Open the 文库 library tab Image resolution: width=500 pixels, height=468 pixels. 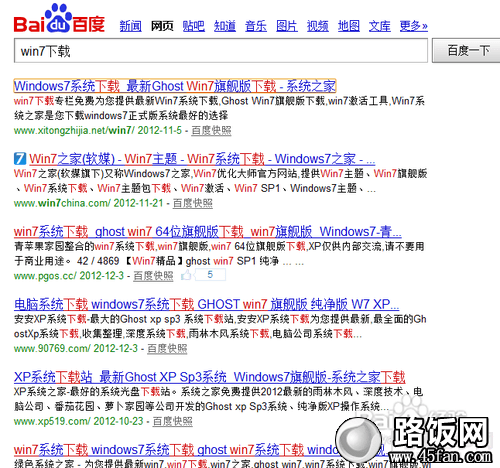[380, 26]
